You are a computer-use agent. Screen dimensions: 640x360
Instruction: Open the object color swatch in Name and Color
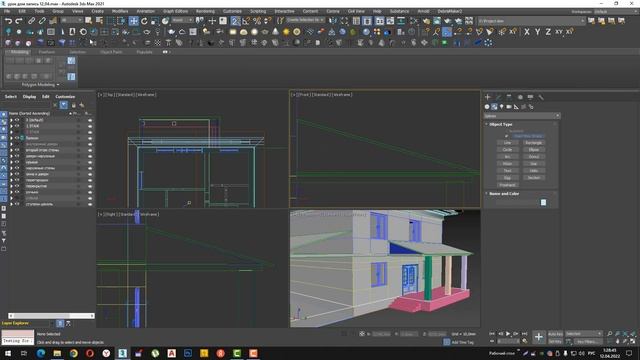coord(543,202)
